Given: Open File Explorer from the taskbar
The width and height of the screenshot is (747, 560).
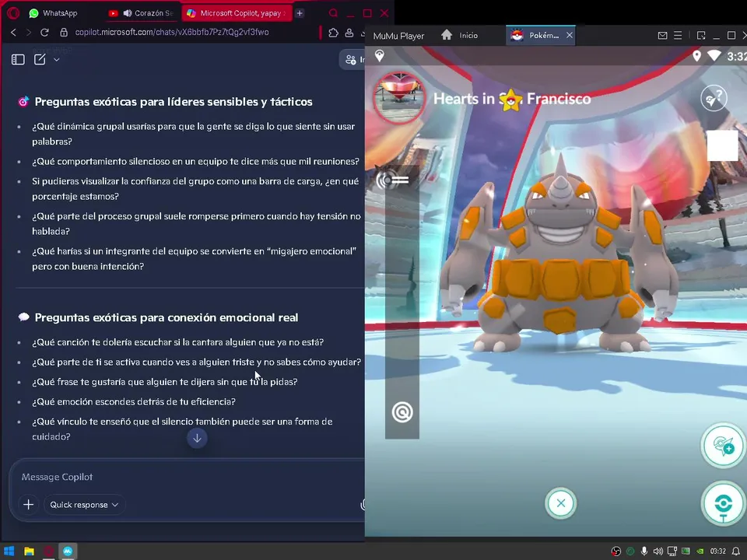Looking at the screenshot, I should (29, 551).
